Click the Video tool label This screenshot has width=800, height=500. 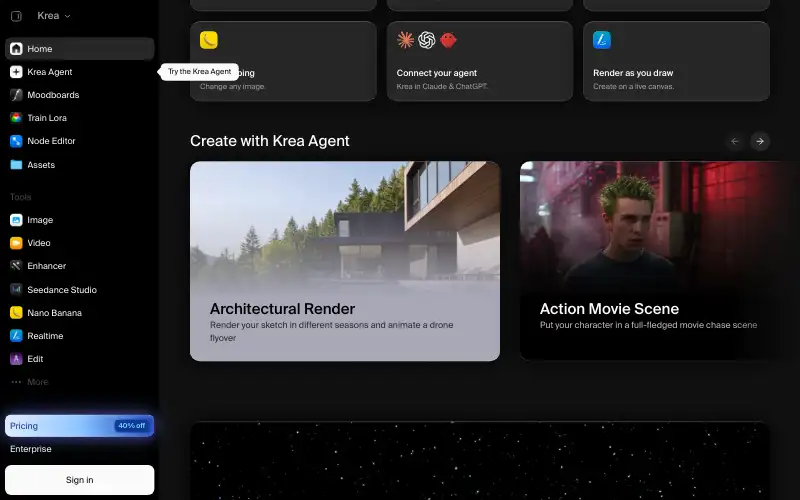click(39, 243)
